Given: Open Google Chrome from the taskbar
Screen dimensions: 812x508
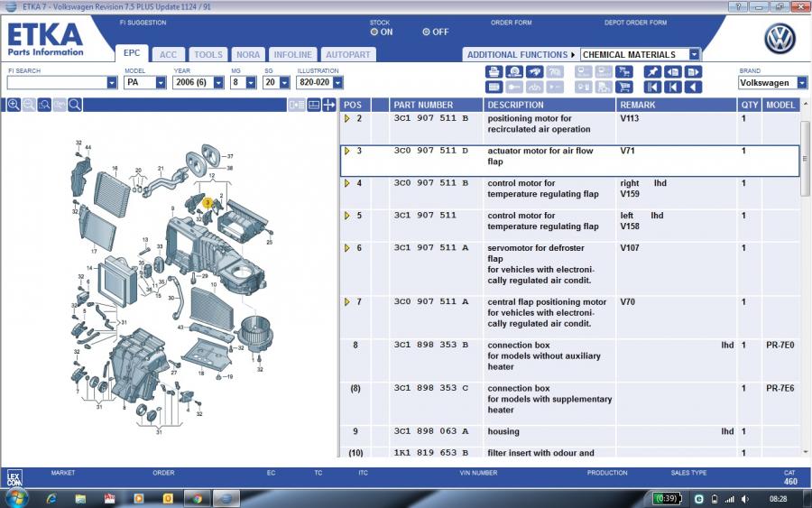Looking at the screenshot, I should coord(195,497).
